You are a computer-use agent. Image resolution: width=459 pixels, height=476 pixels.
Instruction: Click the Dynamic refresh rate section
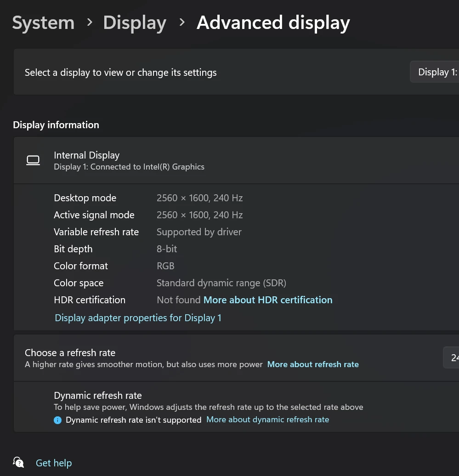click(x=98, y=395)
